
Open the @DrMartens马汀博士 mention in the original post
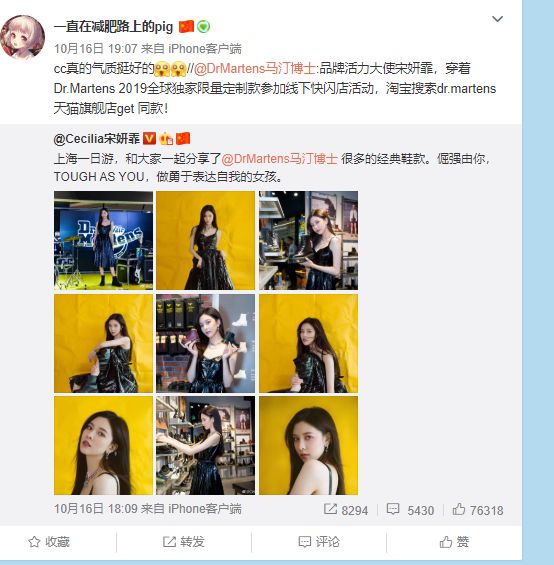point(280,159)
